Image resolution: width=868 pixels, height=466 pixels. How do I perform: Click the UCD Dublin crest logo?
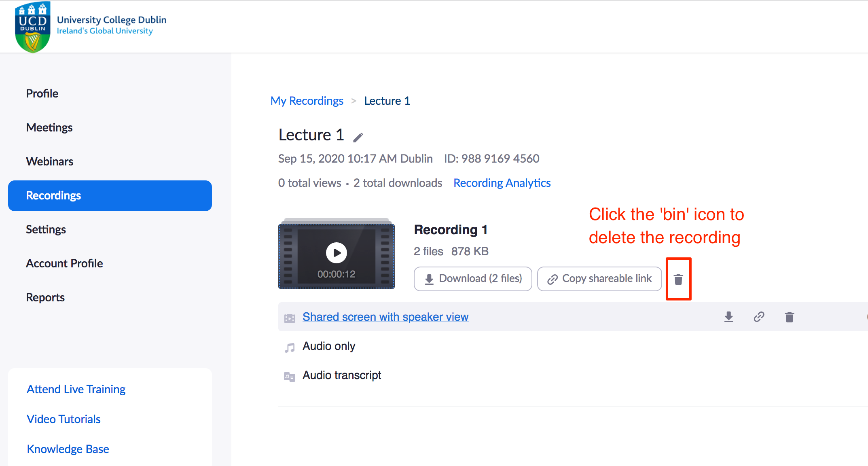click(x=33, y=27)
